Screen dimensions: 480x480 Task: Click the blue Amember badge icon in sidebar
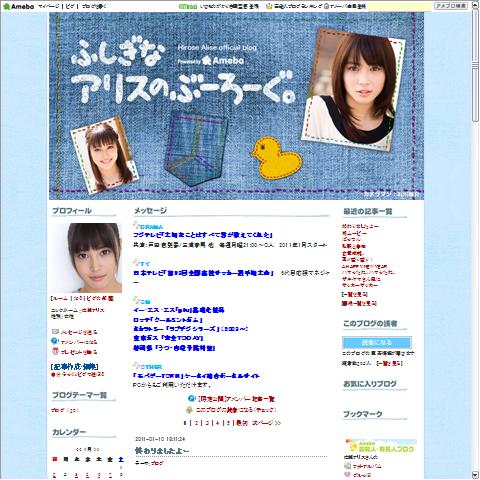pyautogui.click(x=55, y=341)
